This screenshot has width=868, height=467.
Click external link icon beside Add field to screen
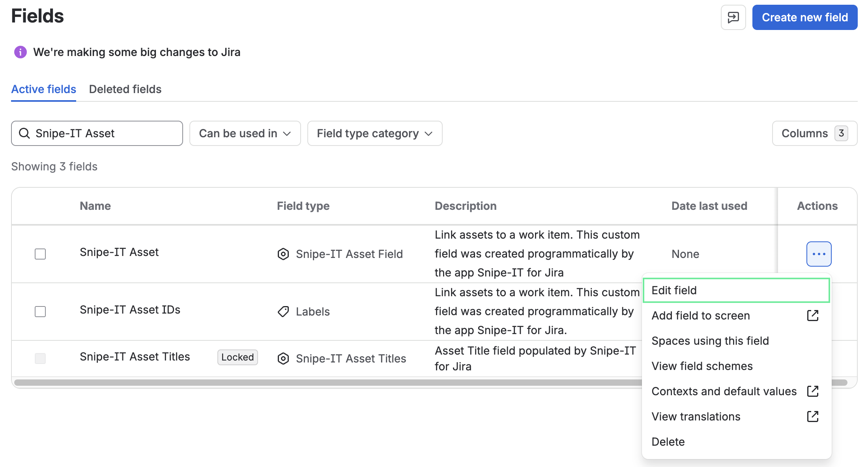click(x=813, y=316)
